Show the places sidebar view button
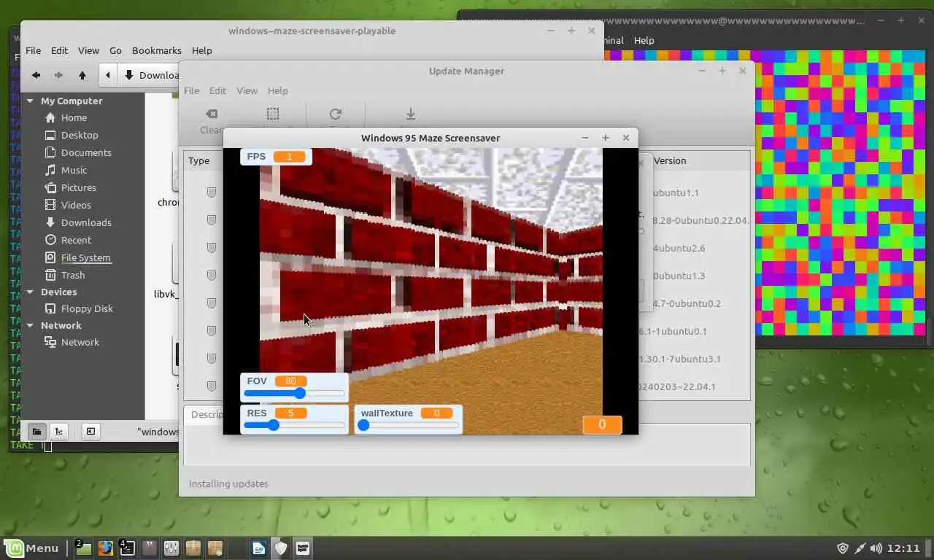The image size is (934, 560). point(36,431)
